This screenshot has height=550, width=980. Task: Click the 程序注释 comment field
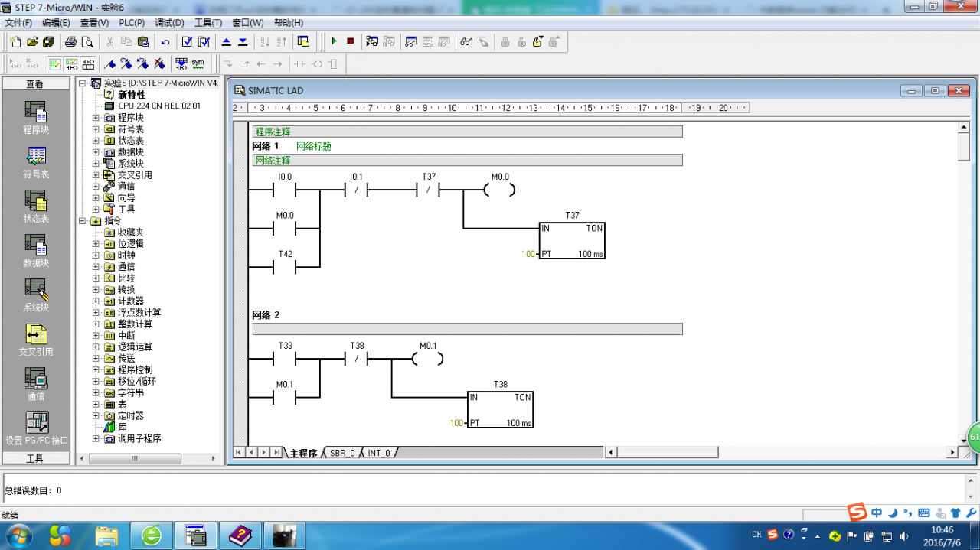467,132
